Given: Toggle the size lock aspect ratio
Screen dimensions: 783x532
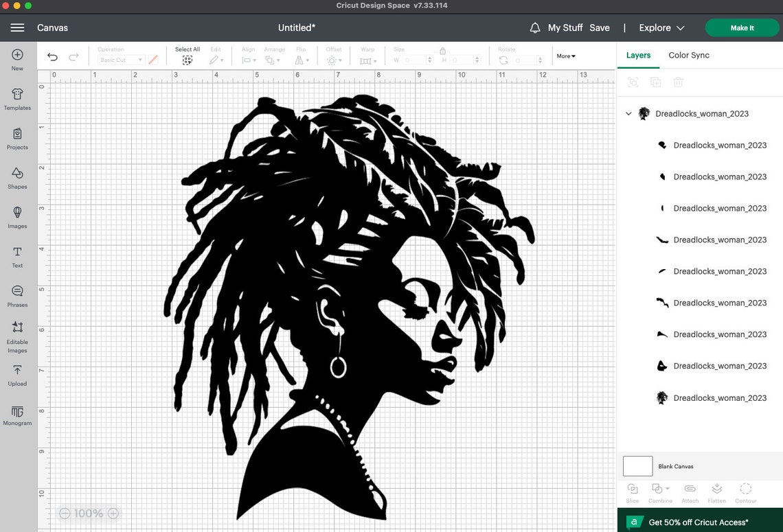Looking at the screenshot, I should click(x=442, y=51).
